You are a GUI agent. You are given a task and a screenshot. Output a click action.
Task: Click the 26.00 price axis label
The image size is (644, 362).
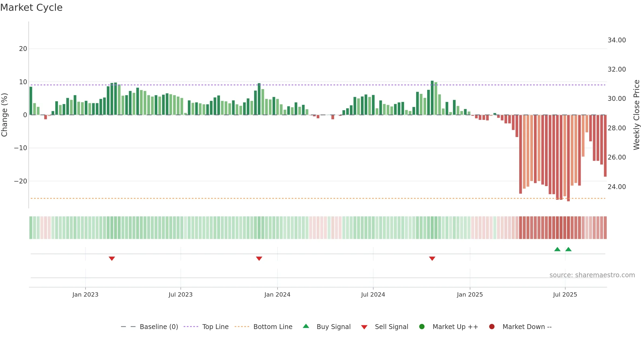[617, 157]
